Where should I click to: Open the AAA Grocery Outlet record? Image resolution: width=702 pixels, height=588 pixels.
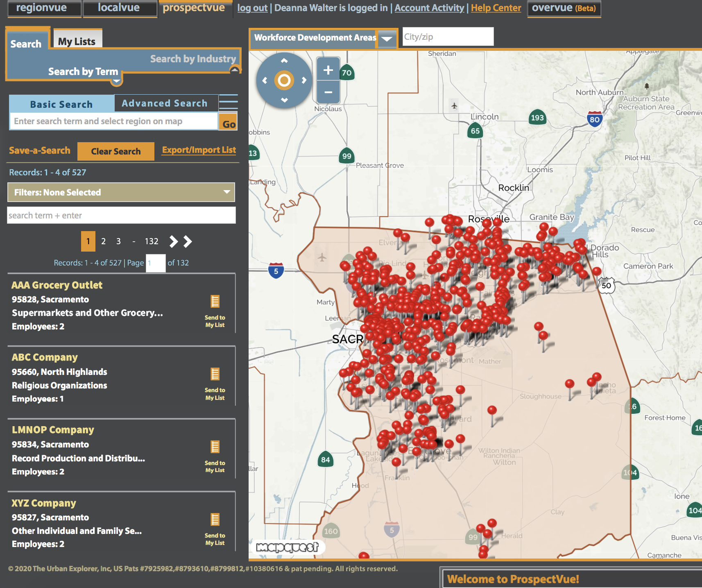point(57,285)
